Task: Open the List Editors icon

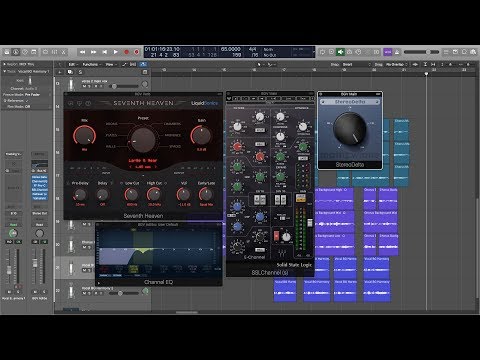Action: point(446,52)
